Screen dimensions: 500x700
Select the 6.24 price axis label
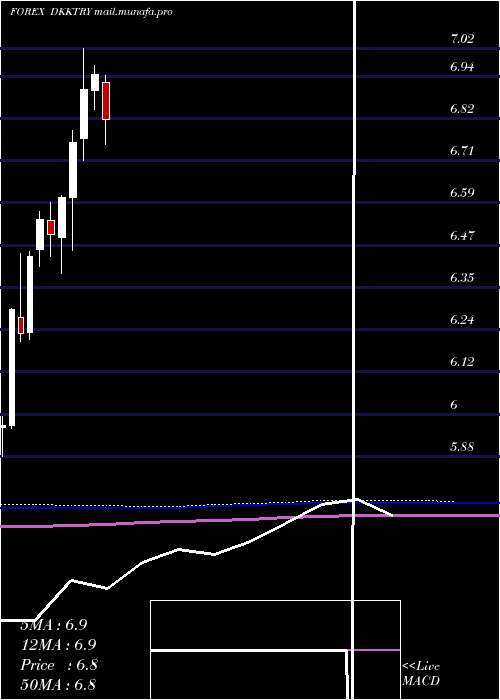coord(462,320)
